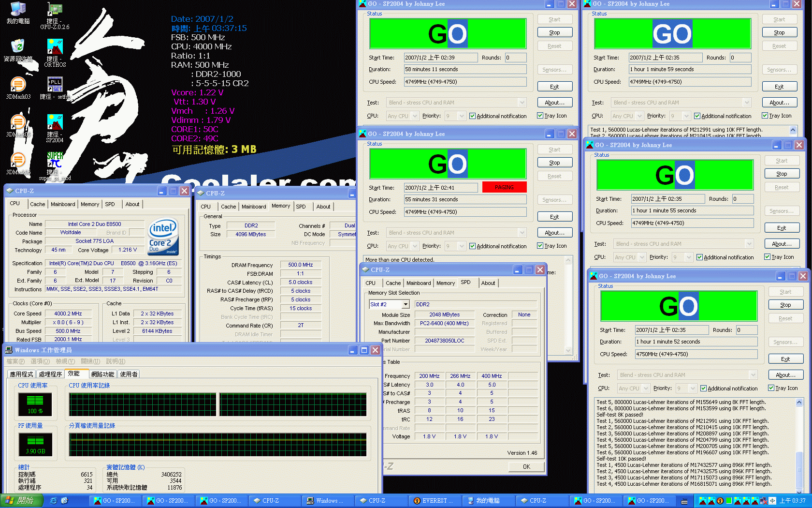Switch to the 使用者 tab in Task Manager
The height and width of the screenshot is (508, 812).
click(x=129, y=374)
